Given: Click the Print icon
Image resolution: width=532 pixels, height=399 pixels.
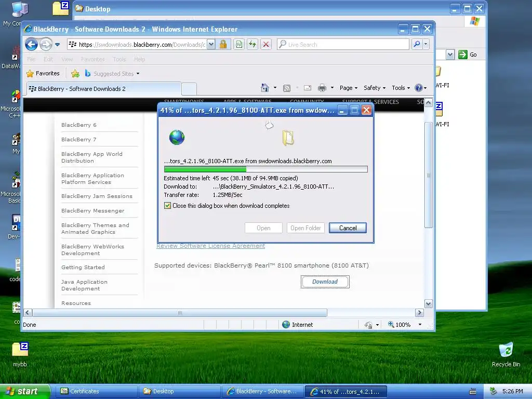Looking at the screenshot, I should pyautogui.click(x=322, y=88).
